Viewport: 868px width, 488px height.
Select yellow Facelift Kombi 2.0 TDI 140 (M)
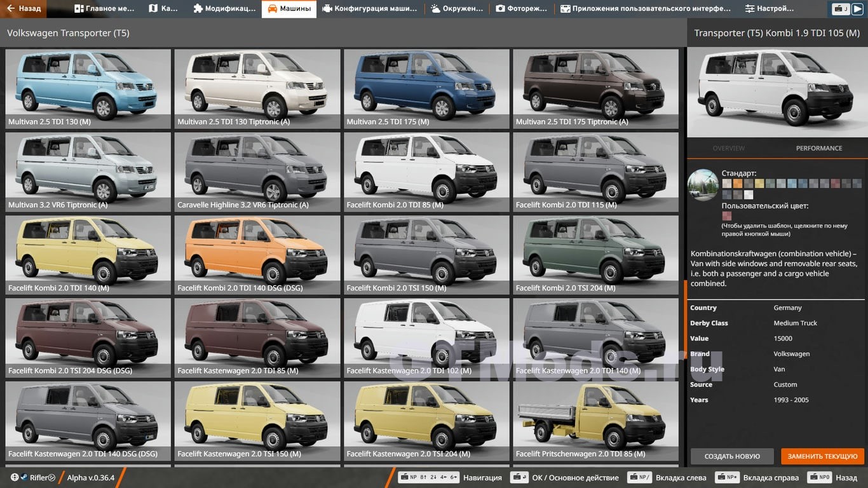88,255
